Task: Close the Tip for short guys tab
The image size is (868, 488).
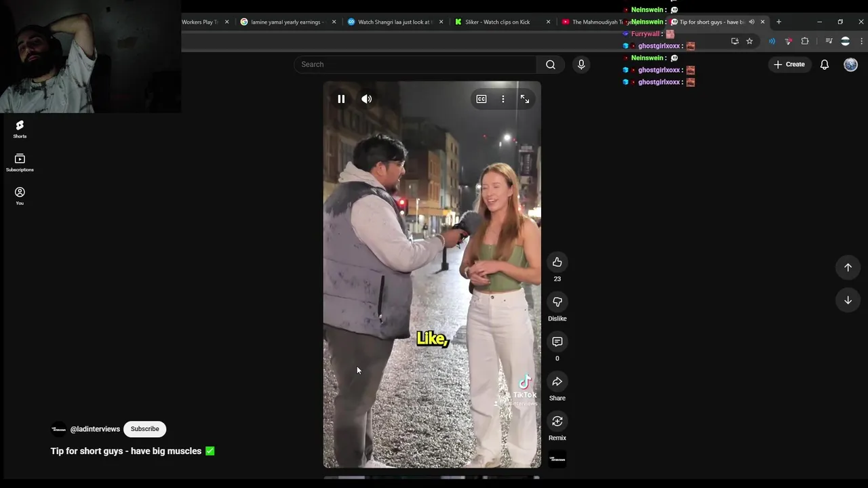Action: (762, 22)
